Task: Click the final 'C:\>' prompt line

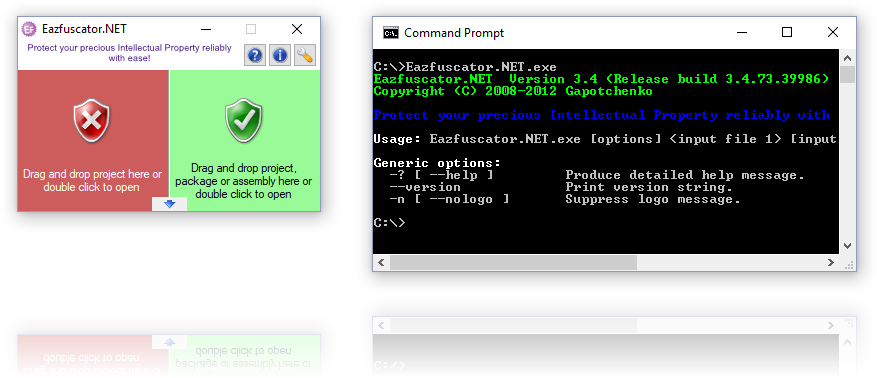Action: tap(389, 223)
